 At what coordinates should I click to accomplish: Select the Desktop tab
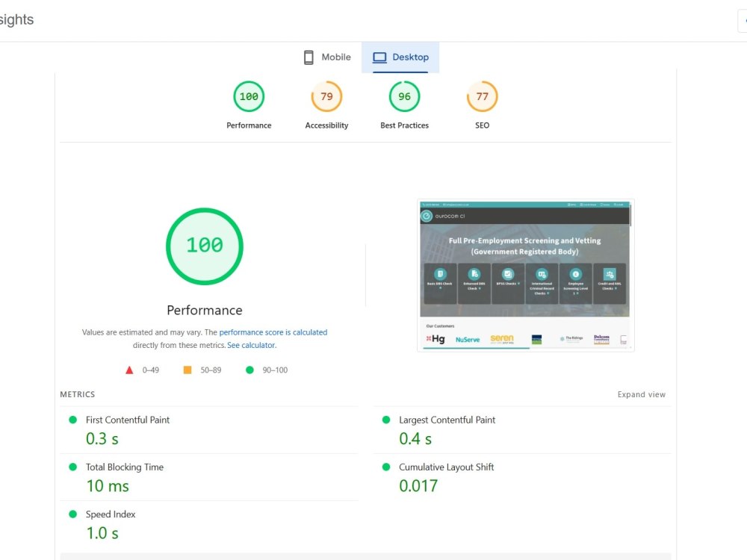[400, 57]
